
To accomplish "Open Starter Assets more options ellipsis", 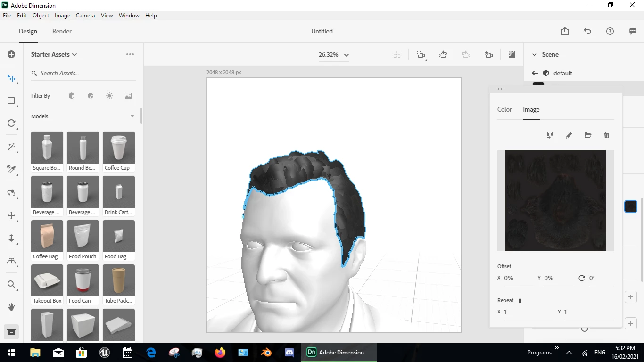I will [130, 54].
